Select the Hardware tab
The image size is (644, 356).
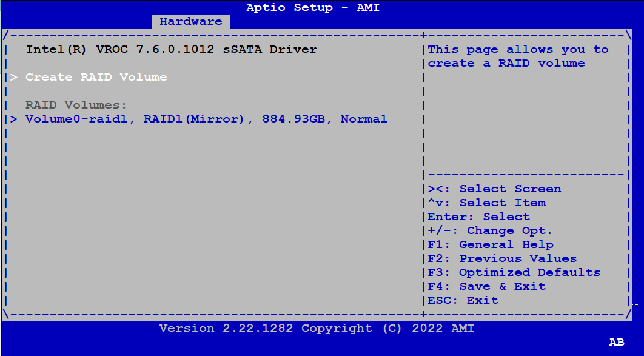(190, 21)
